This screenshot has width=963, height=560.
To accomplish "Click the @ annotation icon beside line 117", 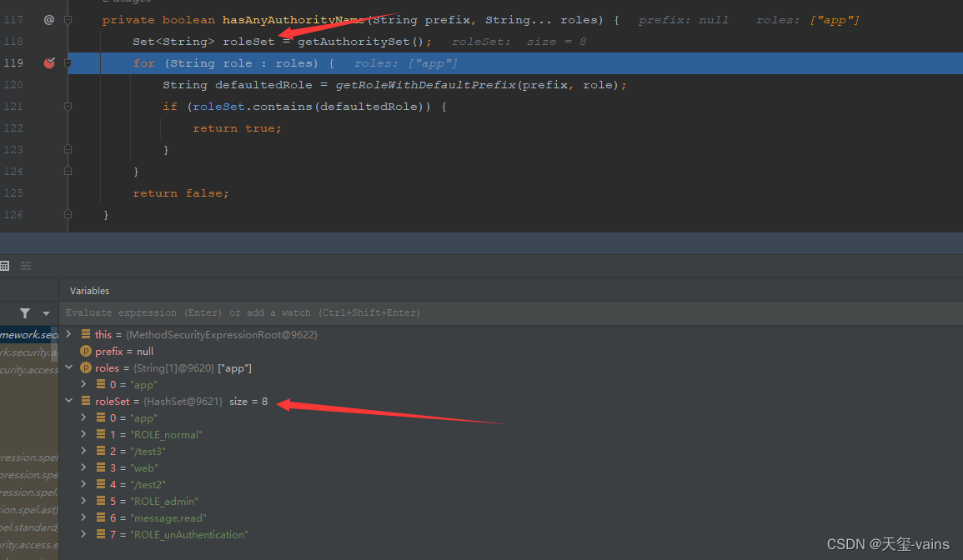I will click(x=48, y=19).
